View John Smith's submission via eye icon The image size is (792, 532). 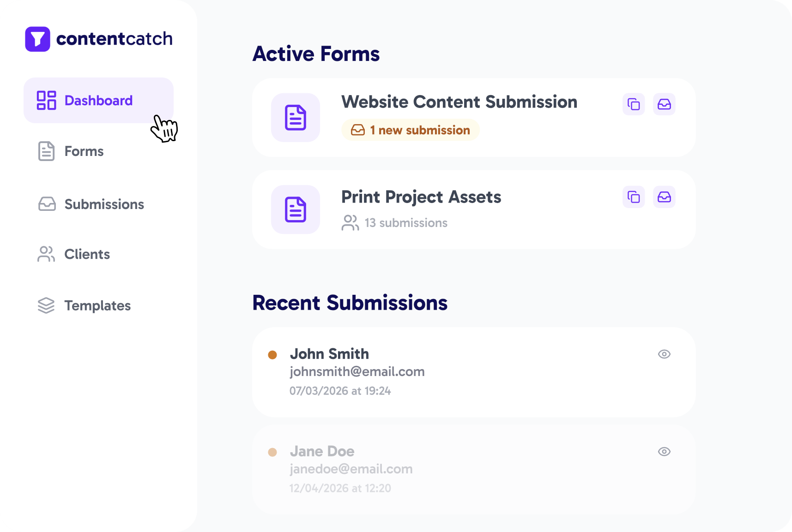coord(664,354)
